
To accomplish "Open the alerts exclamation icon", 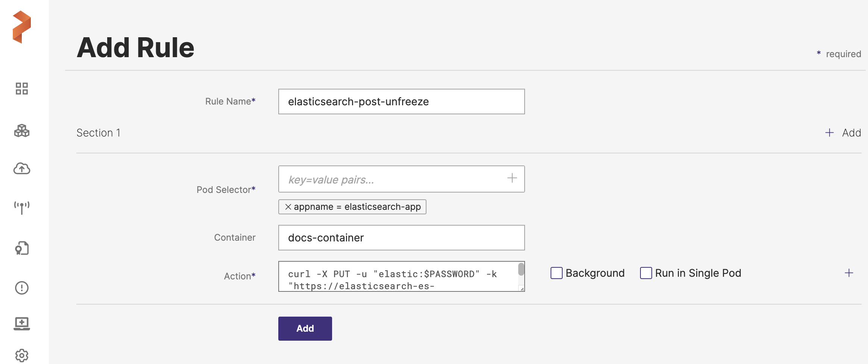I will [22, 288].
